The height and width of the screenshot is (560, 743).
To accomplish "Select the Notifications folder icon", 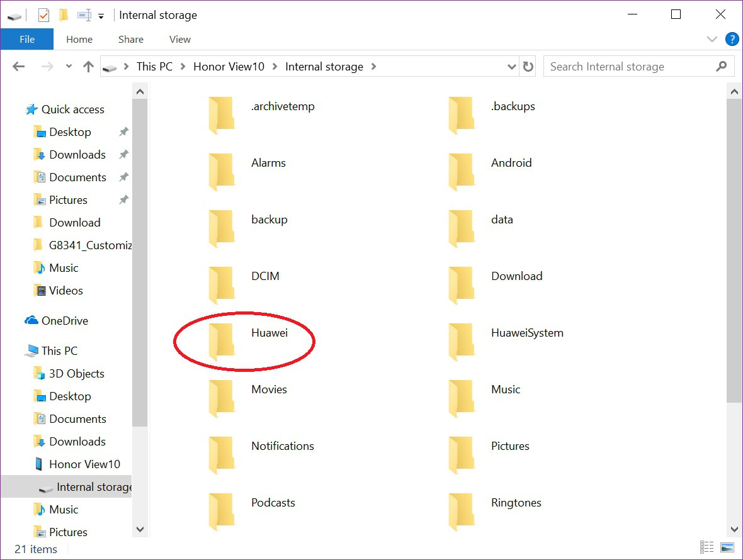I will (x=222, y=456).
